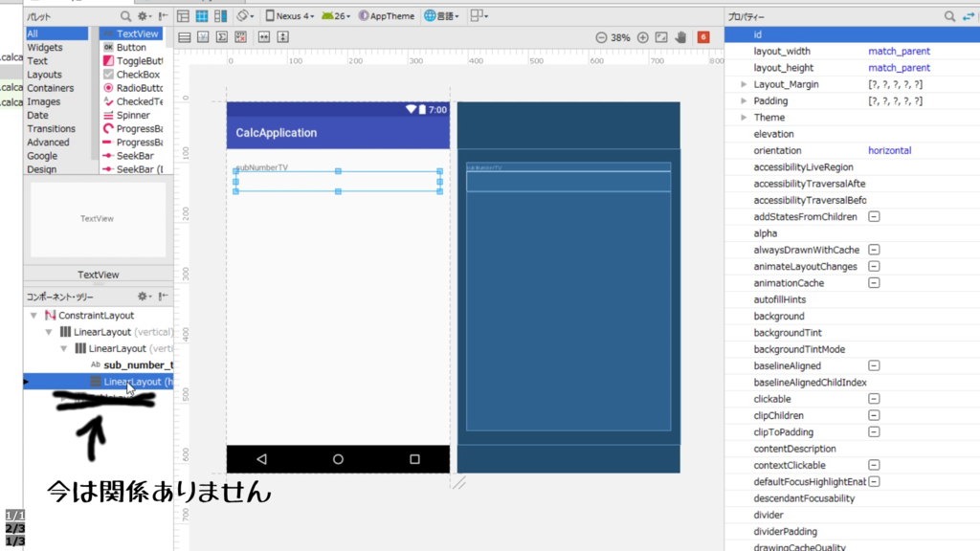Show Design and Blueprint side-by-side icon
The height and width of the screenshot is (551, 980).
point(221,16)
